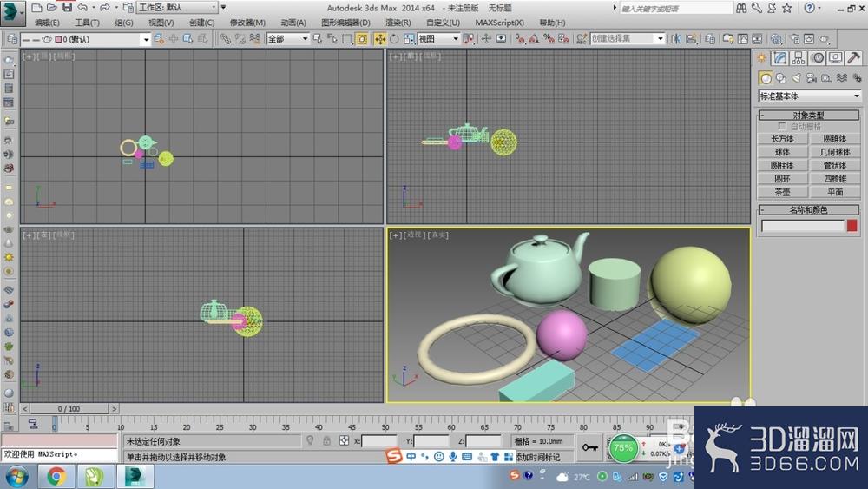Click the Open File folder icon
The width and height of the screenshot is (868, 489).
click(x=51, y=8)
